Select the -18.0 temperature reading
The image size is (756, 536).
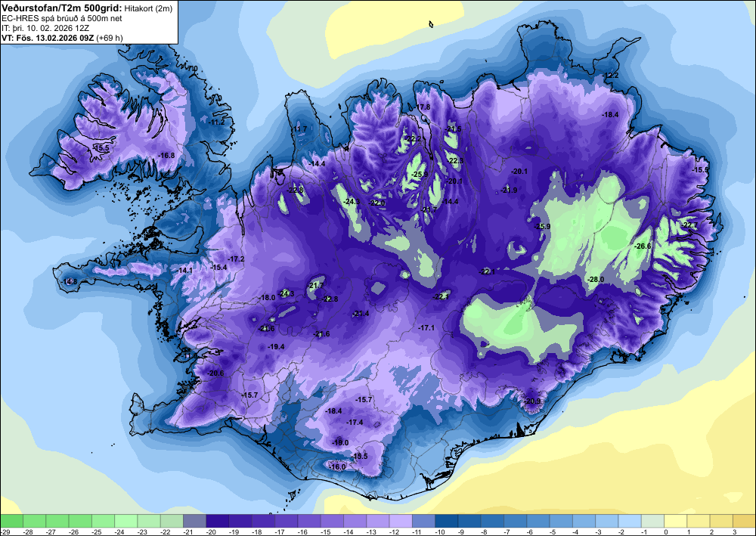coord(267,298)
